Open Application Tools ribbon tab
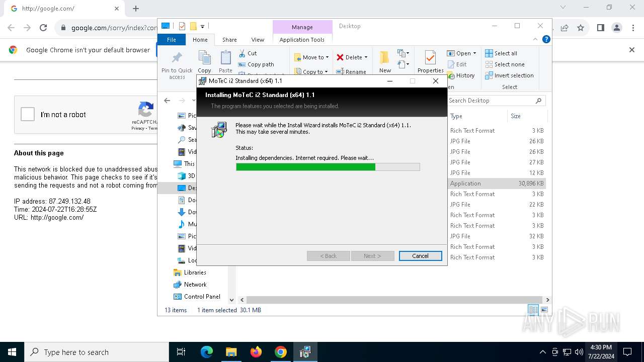 tap(302, 39)
